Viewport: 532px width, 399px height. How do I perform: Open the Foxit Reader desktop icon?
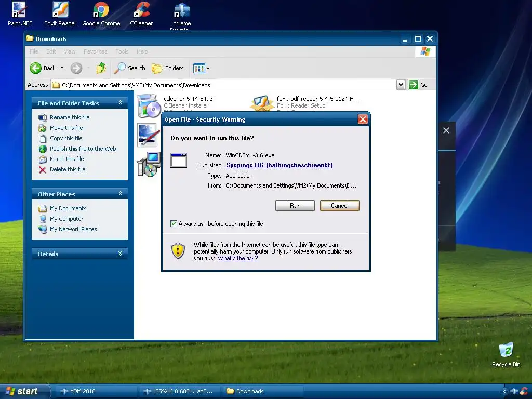(x=60, y=14)
